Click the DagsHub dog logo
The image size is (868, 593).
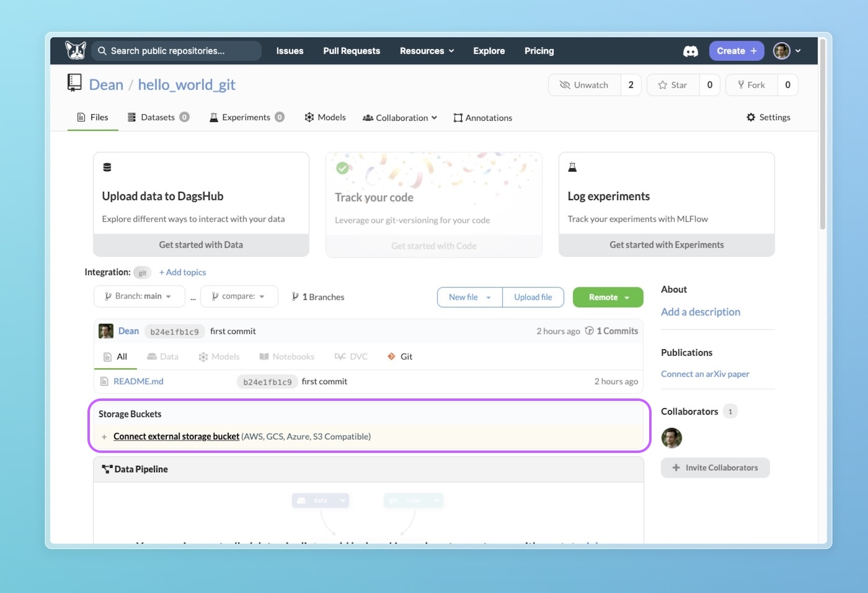point(76,51)
